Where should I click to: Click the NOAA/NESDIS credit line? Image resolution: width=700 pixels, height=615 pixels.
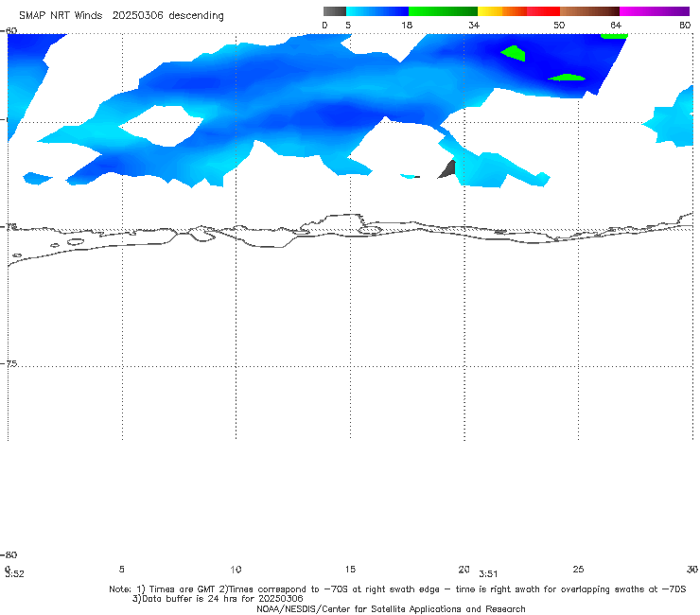click(x=391, y=608)
